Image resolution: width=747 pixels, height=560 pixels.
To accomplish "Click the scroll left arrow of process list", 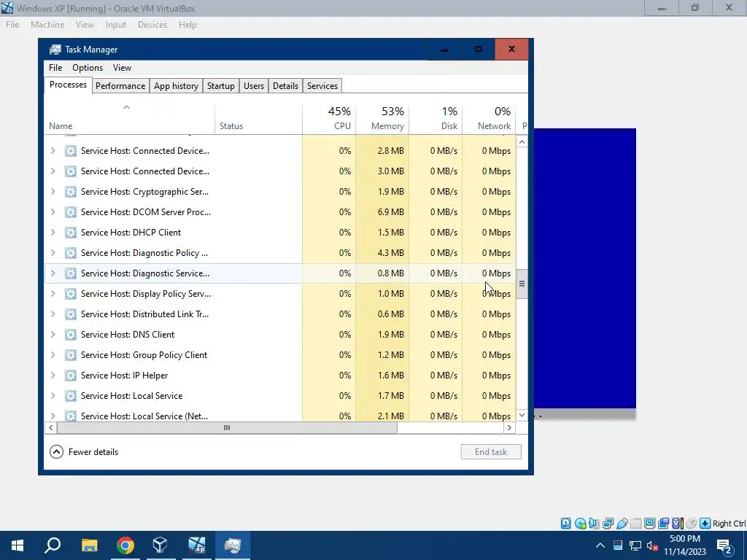I will pyautogui.click(x=50, y=427).
